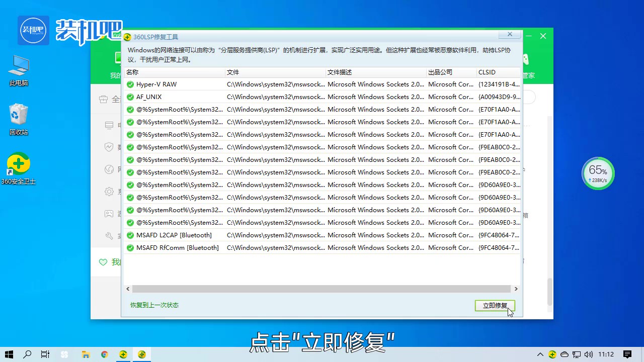This screenshot has height=362, width=644.
Task: Click the green check beside AF_UNIX
Action: pyautogui.click(x=130, y=97)
